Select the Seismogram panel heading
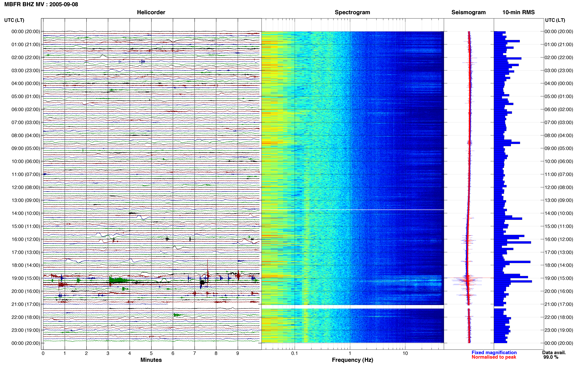The width and height of the screenshot is (588, 368). (468, 12)
